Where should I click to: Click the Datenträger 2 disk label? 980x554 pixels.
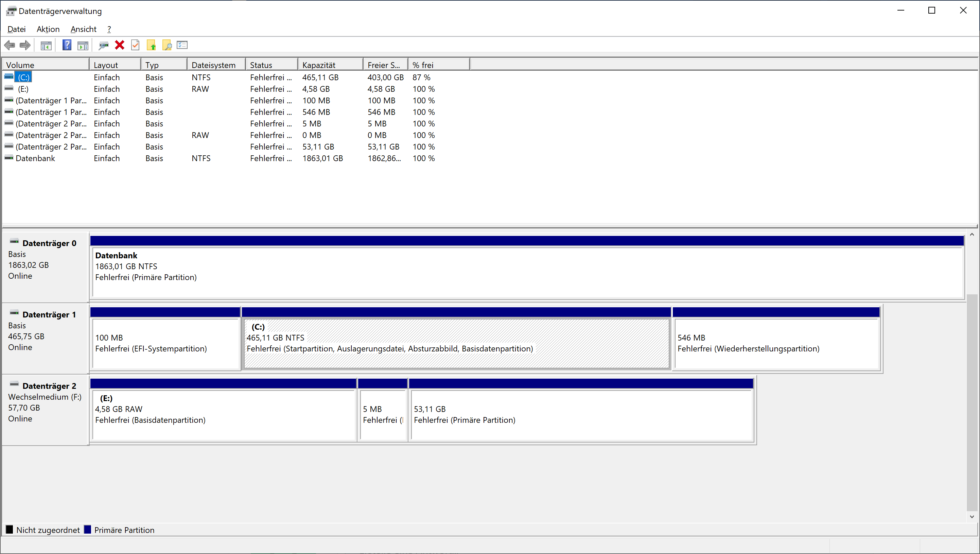point(49,386)
